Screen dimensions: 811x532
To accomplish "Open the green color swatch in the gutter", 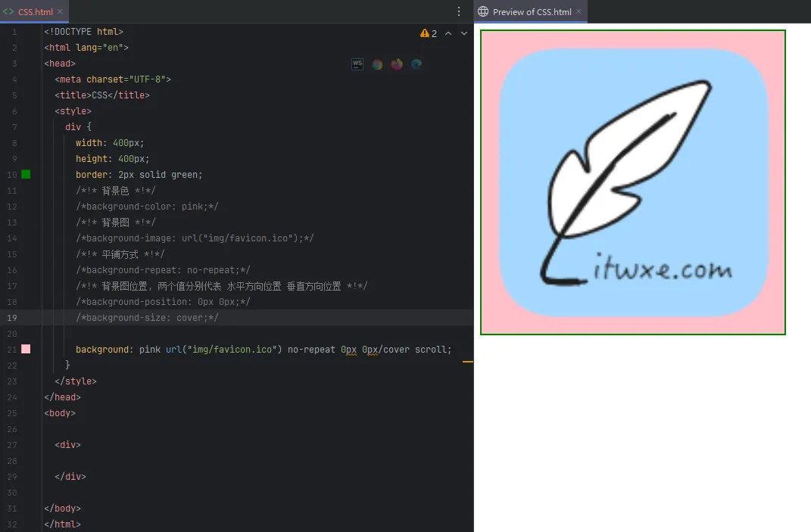I will tap(26, 174).
